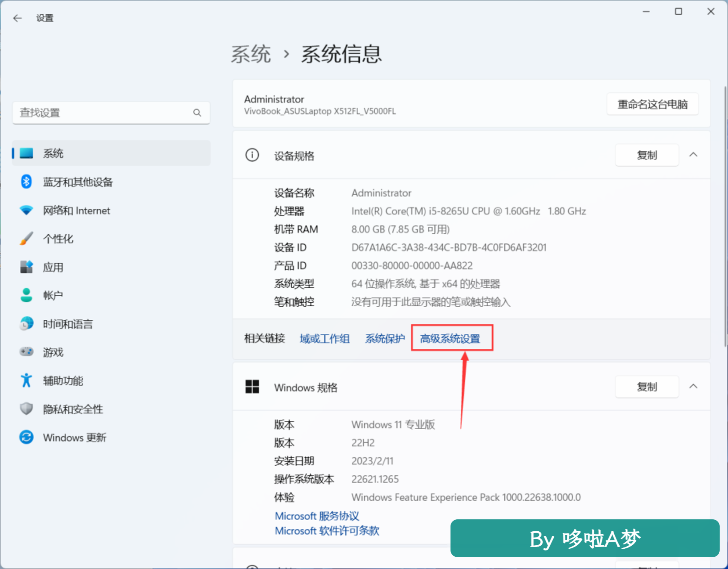Open 域或工作组 link
Viewport: 728px width, 569px height.
324,338
